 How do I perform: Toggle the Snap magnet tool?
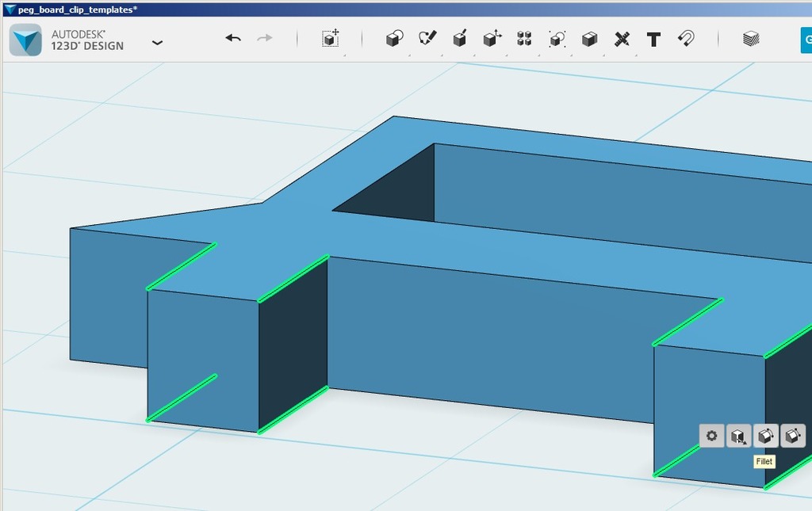tap(686, 38)
